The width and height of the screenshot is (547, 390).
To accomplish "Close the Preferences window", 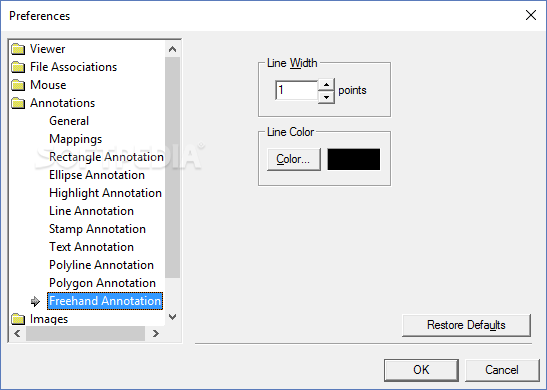I will (x=531, y=15).
